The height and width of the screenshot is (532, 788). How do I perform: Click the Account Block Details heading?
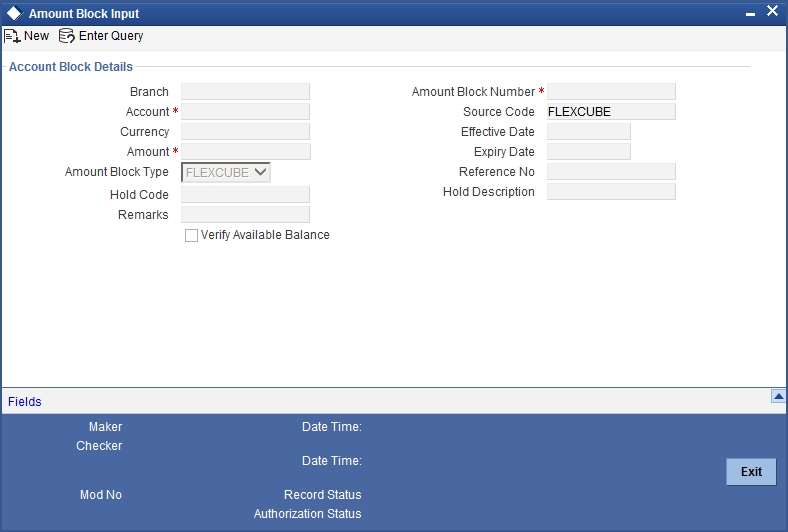71,67
